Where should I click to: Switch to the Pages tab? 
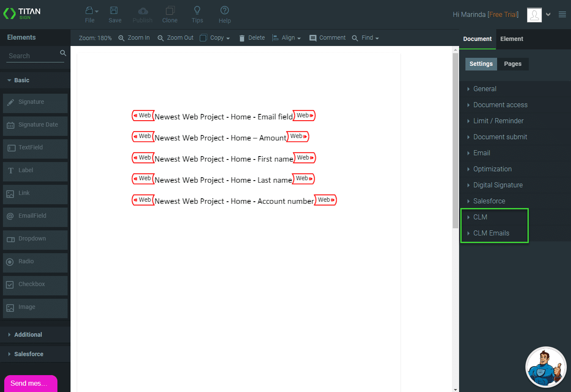[x=512, y=64]
